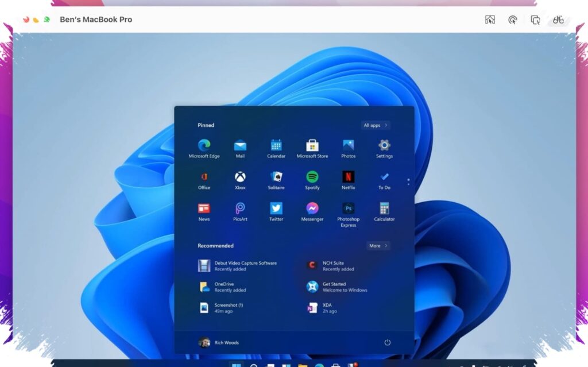Launch PicsArt
Image resolution: width=588 pixels, height=367 pixels.
pos(240,212)
